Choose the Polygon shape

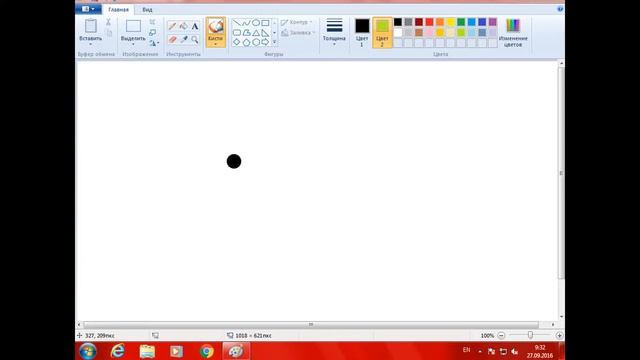(x=246, y=33)
